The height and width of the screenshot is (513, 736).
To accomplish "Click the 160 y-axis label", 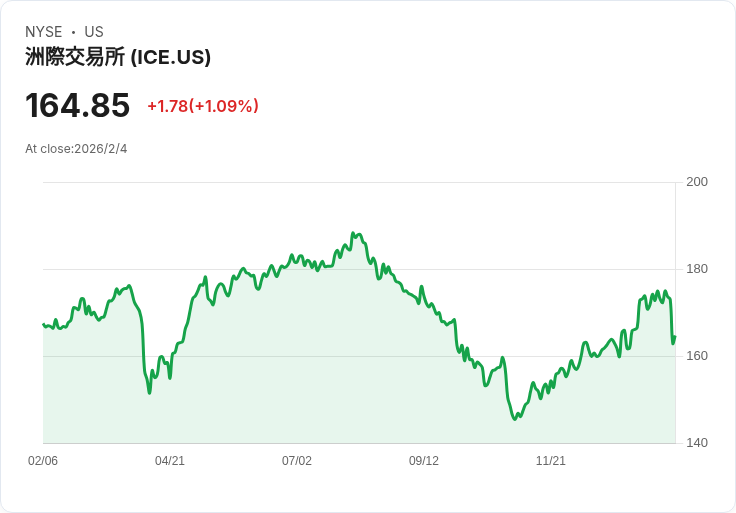I will click(697, 356).
